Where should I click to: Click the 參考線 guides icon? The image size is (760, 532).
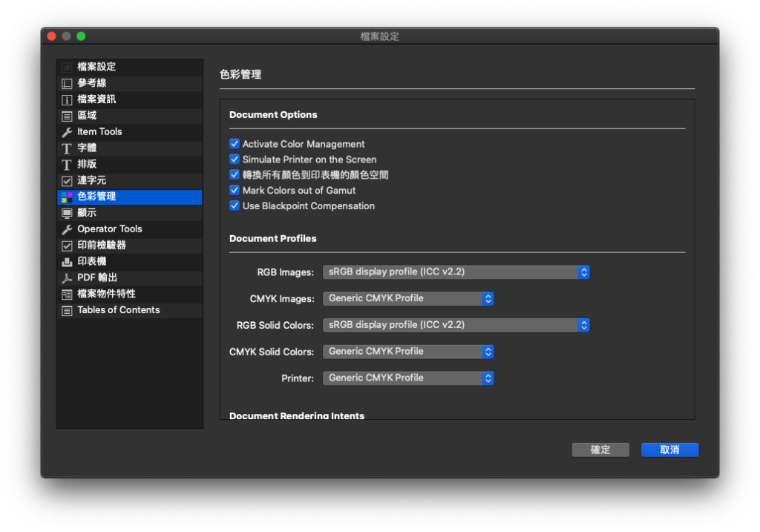tap(67, 83)
